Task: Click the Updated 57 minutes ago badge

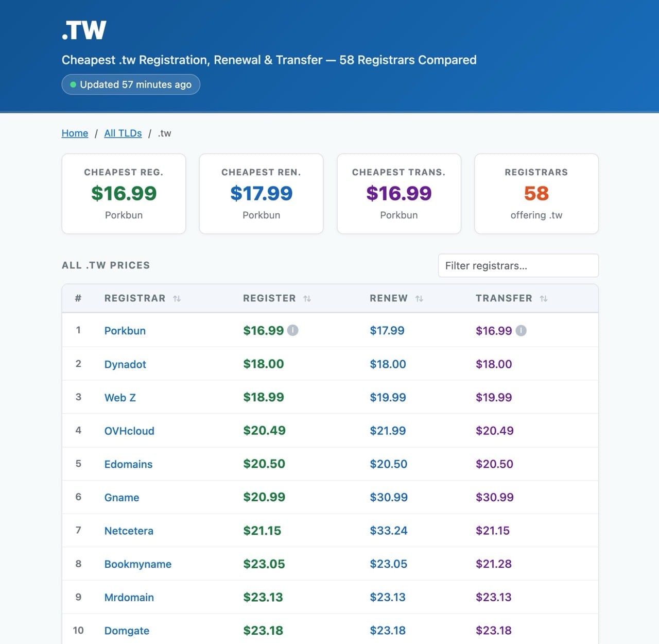Action: coord(131,84)
